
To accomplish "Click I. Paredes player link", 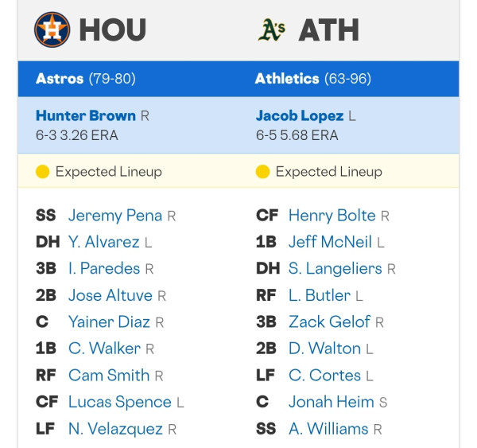I will pyautogui.click(x=104, y=269).
